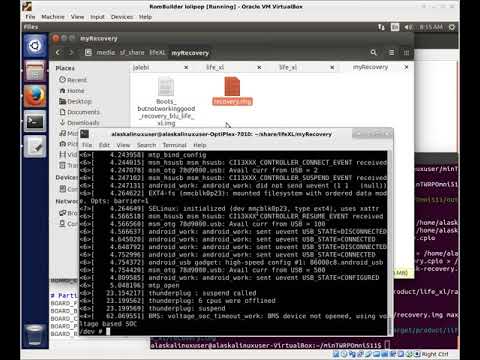This screenshot has height=360, width=480.
Task: Open Files manager in launcher
Action: pos(35,71)
